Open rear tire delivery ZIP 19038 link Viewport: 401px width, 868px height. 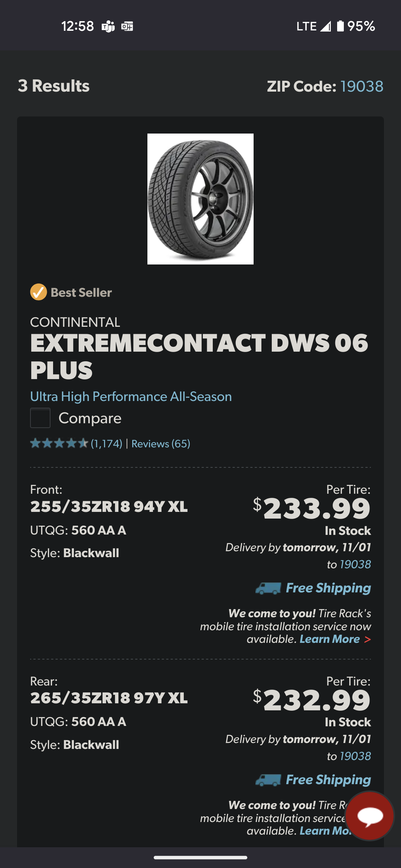coord(355,756)
